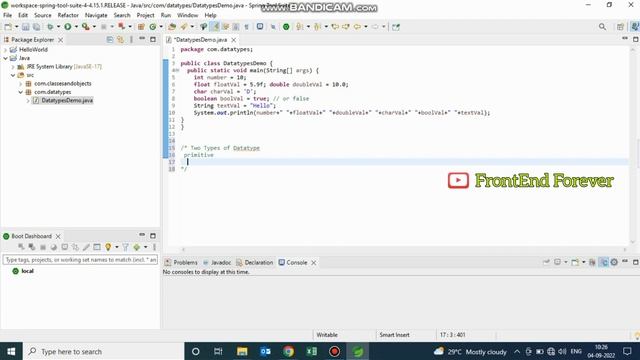Click editor horizontal scrollbar
The height and width of the screenshot is (360, 640).
[x=404, y=249]
